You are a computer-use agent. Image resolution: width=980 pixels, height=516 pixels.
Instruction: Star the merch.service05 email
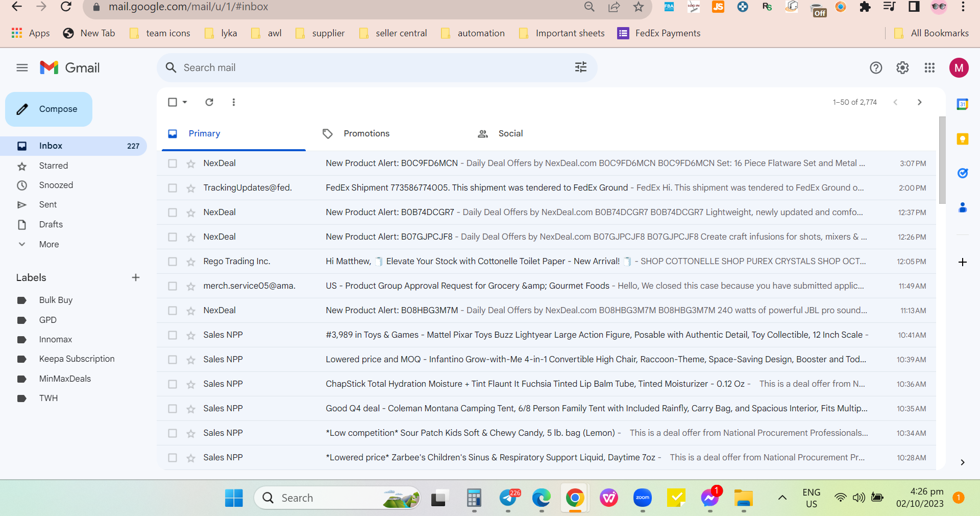[x=191, y=286]
